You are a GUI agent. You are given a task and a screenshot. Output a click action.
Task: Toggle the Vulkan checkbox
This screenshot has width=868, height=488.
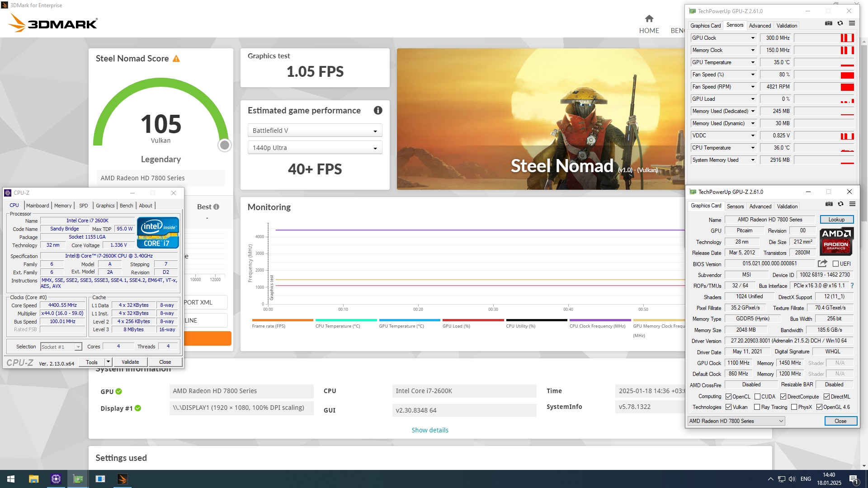tap(728, 407)
